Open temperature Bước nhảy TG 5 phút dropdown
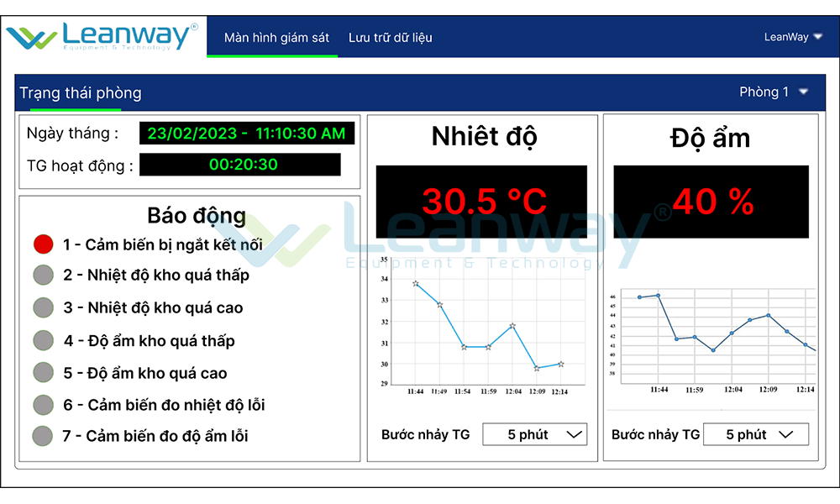The height and width of the screenshot is (504, 840). pyautogui.click(x=535, y=434)
